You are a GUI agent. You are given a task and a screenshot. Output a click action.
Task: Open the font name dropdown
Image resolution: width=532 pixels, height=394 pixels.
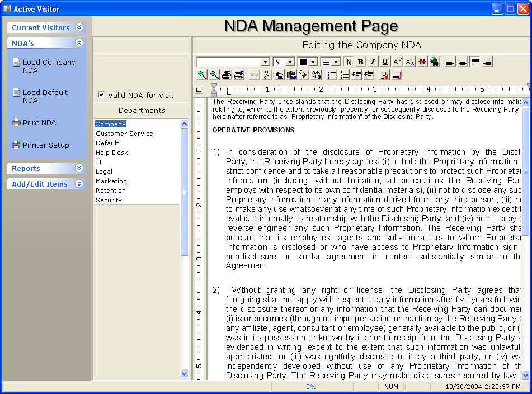tap(266, 62)
